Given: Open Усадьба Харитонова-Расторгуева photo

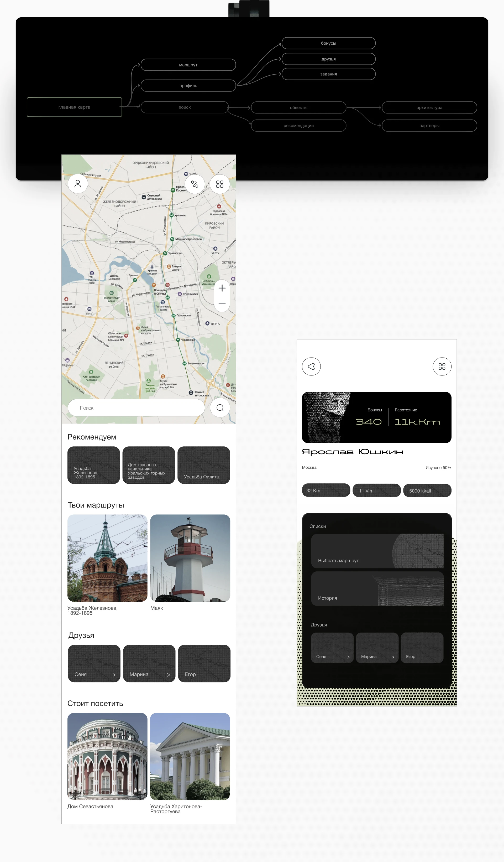Looking at the screenshot, I should coord(190,756).
